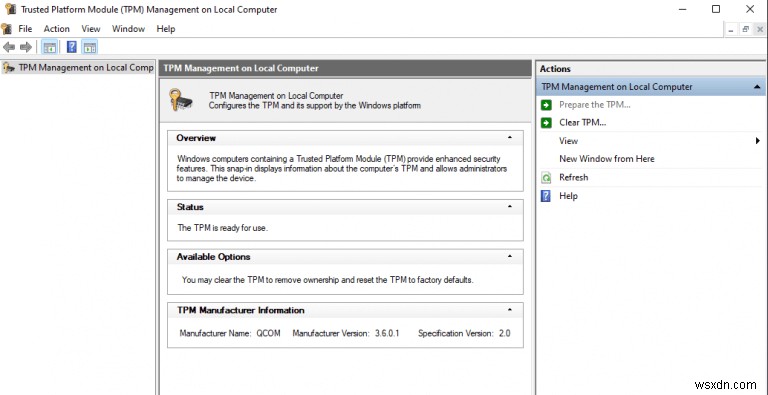The image size is (768, 395).
Task: Click New Window from Here action
Action: 606,159
